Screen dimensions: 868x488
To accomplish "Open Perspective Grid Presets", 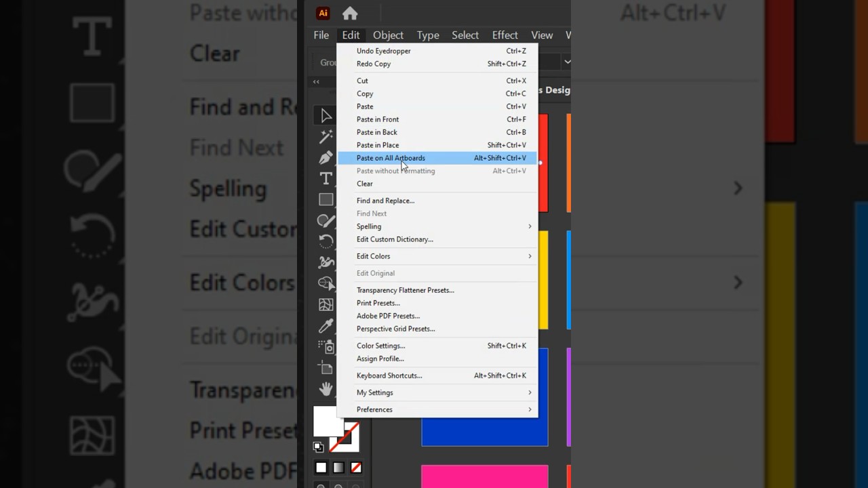I will coord(438,329).
